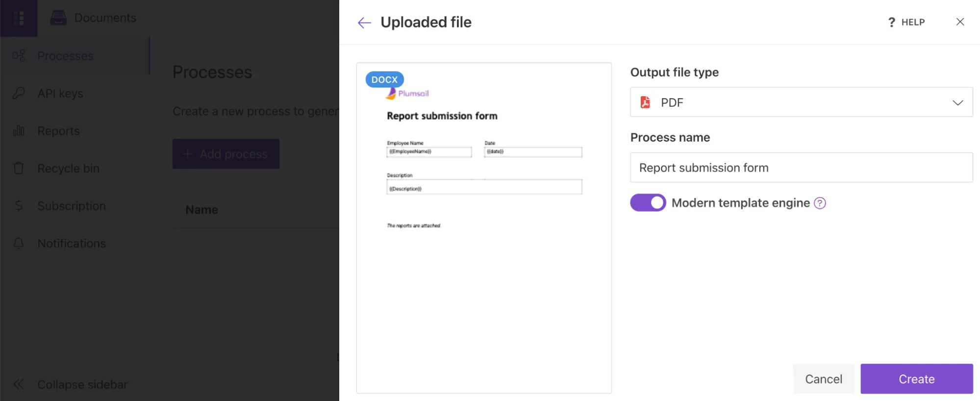Open the HELP link
980x401 pixels.
(906, 22)
